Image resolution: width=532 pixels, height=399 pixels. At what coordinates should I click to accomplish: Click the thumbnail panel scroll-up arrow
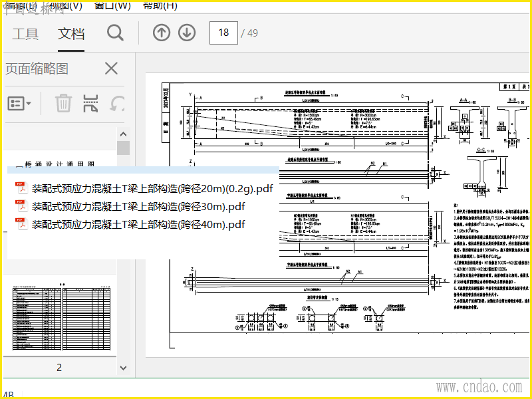[x=124, y=134]
